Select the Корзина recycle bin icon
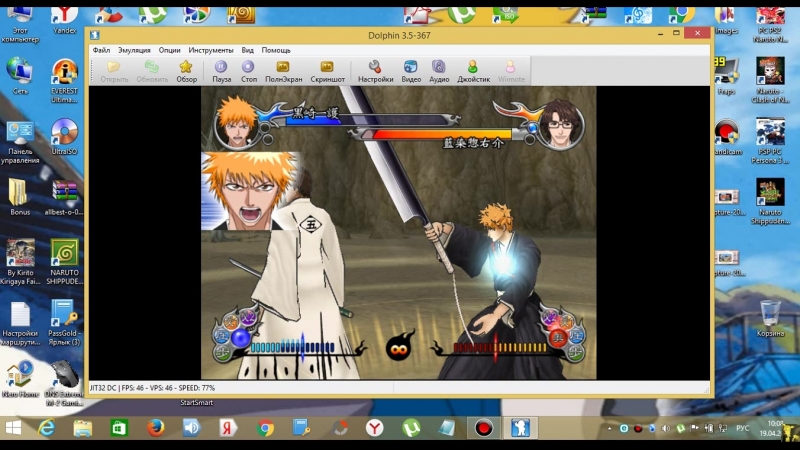The height and width of the screenshot is (450, 800). point(770,318)
